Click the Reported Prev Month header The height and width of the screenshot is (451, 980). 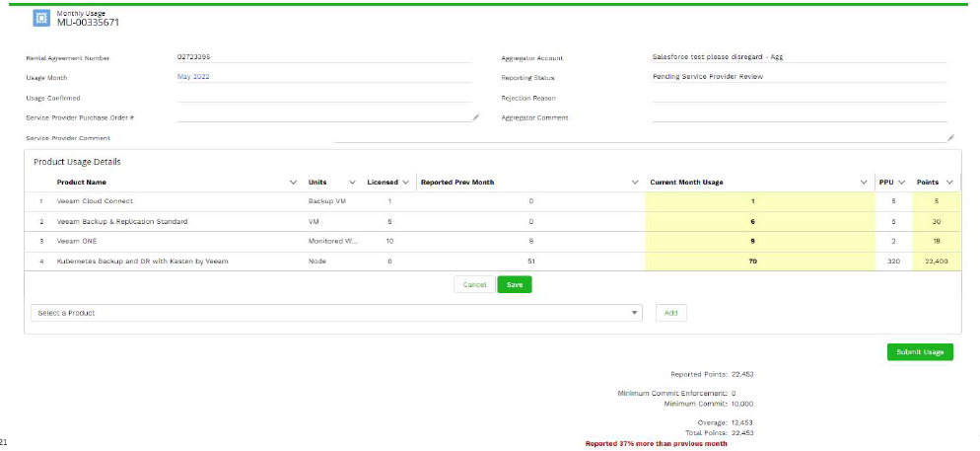point(457,183)
